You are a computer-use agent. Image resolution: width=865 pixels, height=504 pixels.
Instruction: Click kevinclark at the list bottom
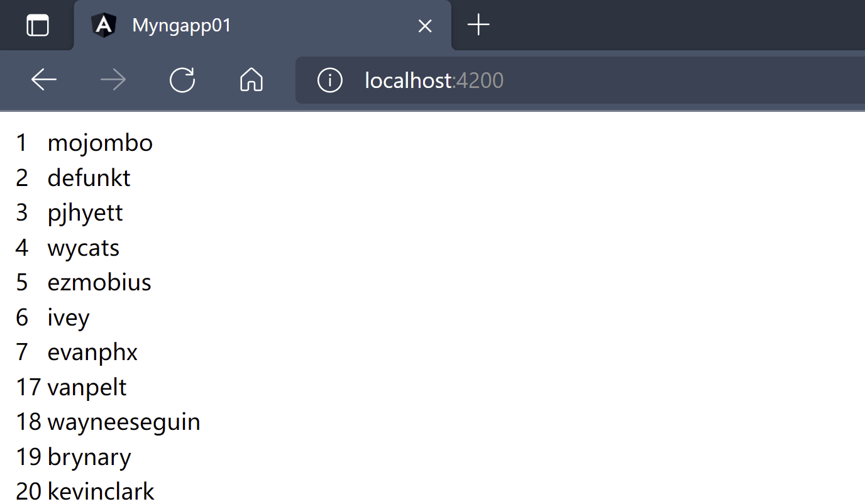click(101, 491)
